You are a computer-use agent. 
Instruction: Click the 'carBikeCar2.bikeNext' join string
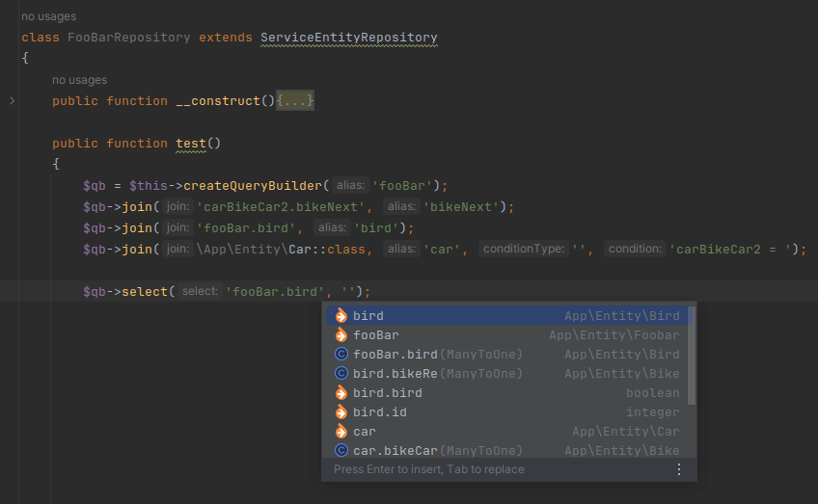tap(284, 207)
